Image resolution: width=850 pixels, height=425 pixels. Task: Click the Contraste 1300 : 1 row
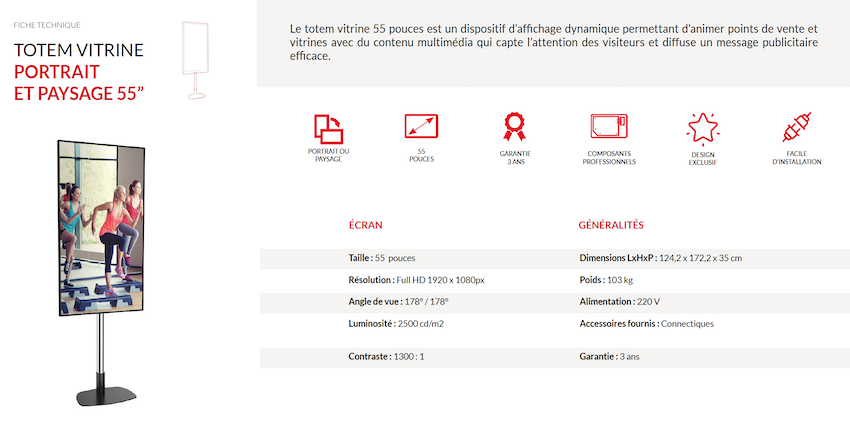point(387,357)
